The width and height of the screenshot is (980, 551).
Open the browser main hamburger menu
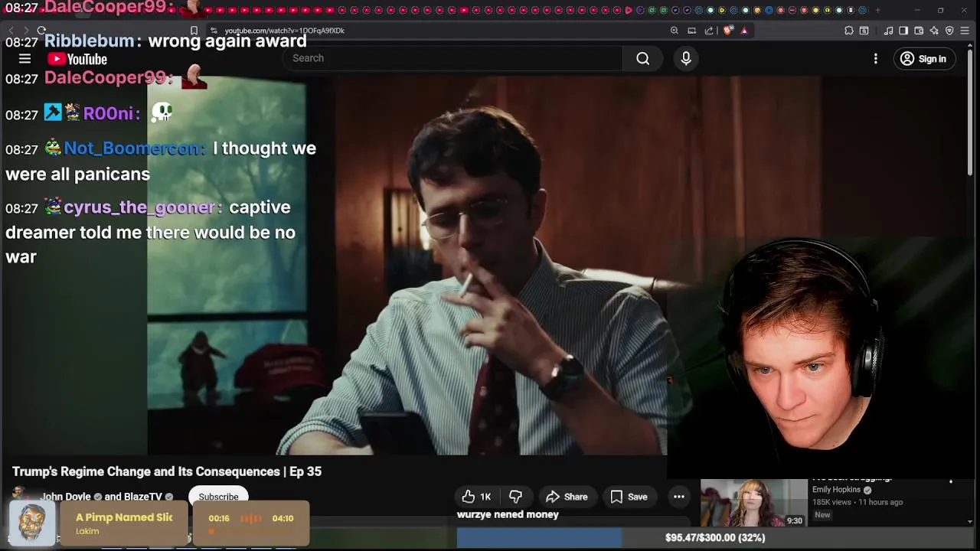(966, 31)
